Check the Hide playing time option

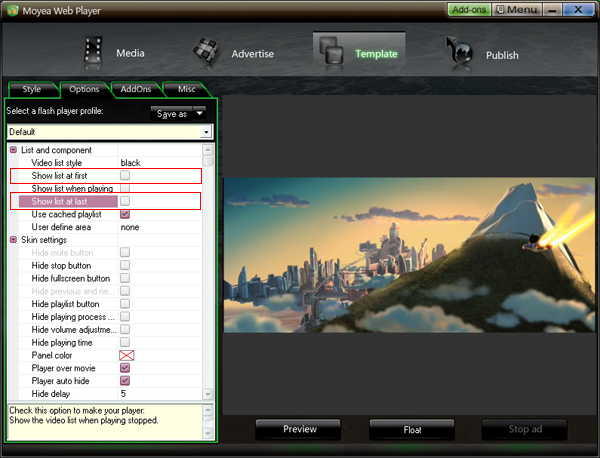click(125, 342)
